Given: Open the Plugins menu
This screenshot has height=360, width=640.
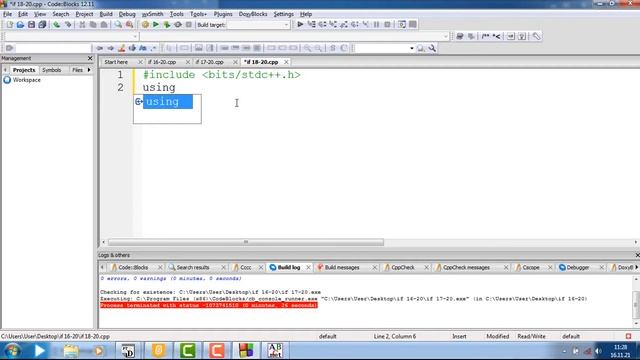Looking at the screenshot, I should click(x=223, y=14).
